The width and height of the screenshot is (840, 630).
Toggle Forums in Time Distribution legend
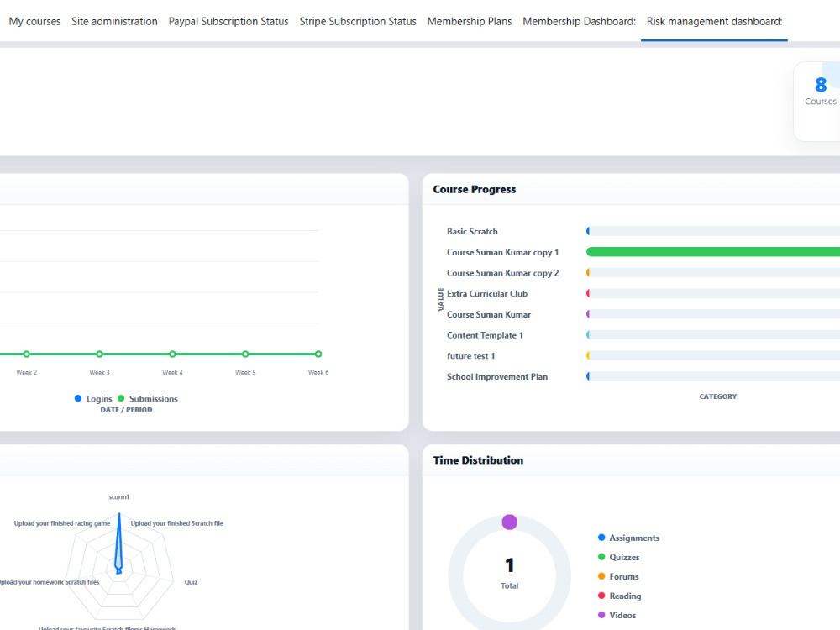(618, 576)
